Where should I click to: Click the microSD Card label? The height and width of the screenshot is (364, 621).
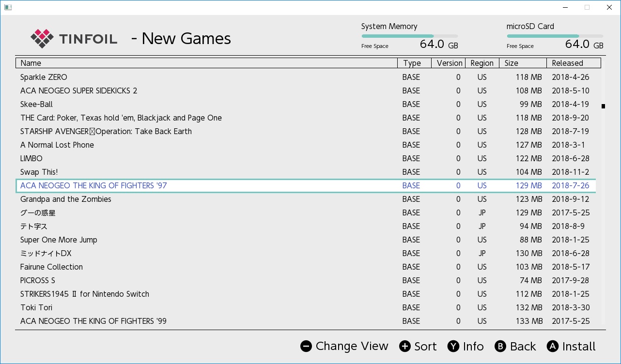tap(530, 27)
